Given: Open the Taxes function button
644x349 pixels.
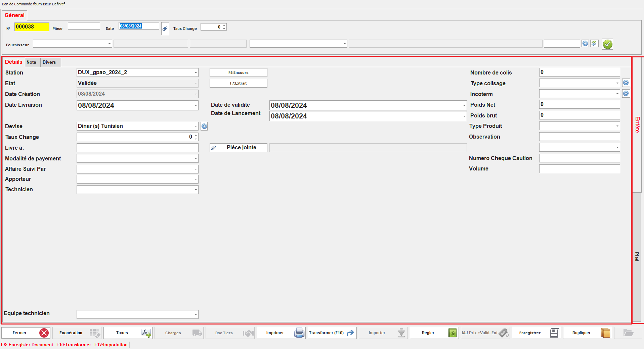Looking at the screenshot, I should pyautogui.click(x=128, y=333).
